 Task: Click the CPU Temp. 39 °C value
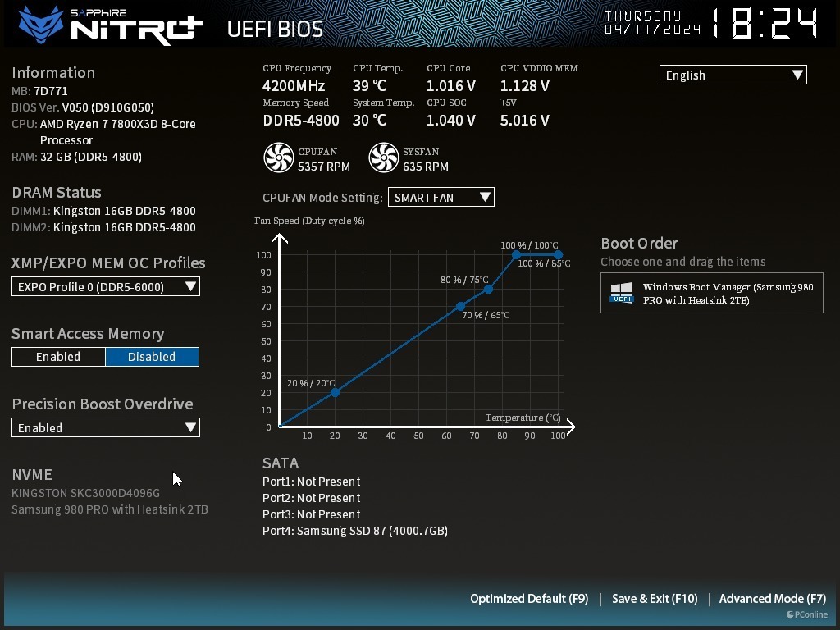coord(370,85)
